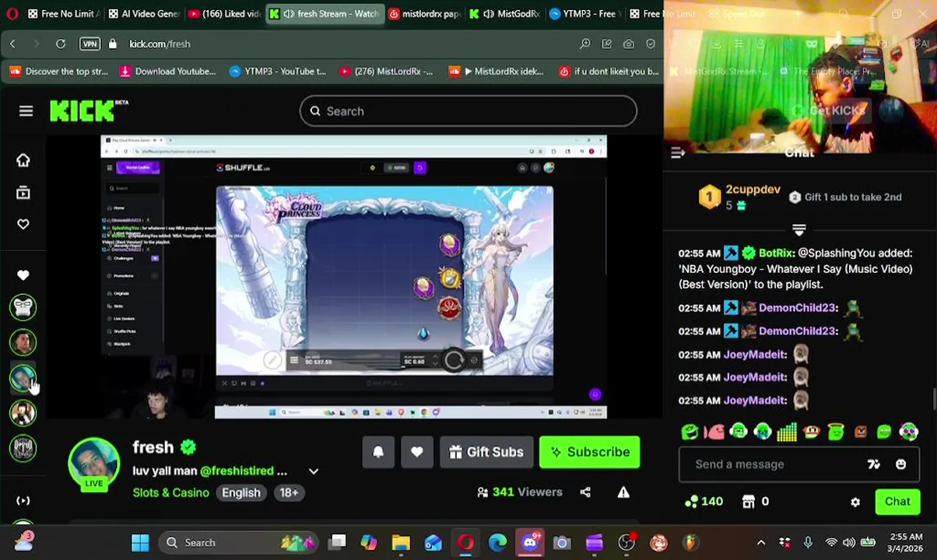937x560 pixels.
Task: Collapse the chat panel with arrow icon
Action: tap(678, 153)
